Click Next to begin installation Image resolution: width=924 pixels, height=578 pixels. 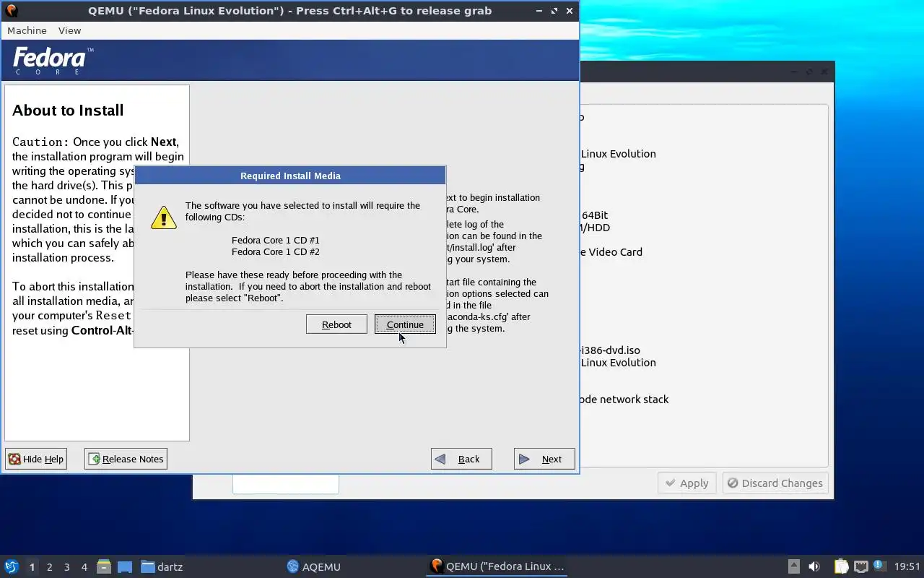[x=544, y=459]
